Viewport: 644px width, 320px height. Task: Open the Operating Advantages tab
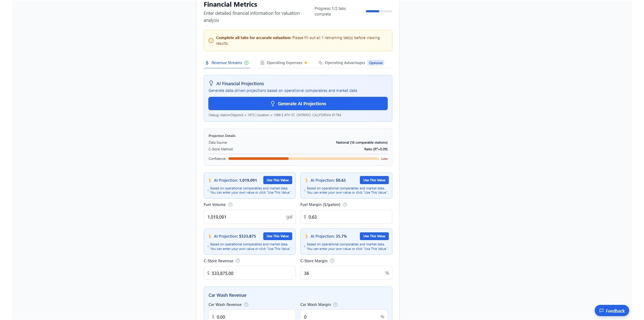click(345, 62)
